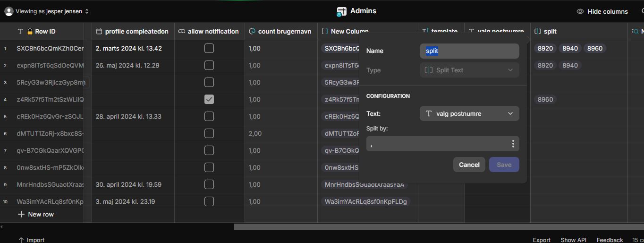Click the count brugernavn column header
Viewport: 644px width, 243px height.
click(281, 32)
